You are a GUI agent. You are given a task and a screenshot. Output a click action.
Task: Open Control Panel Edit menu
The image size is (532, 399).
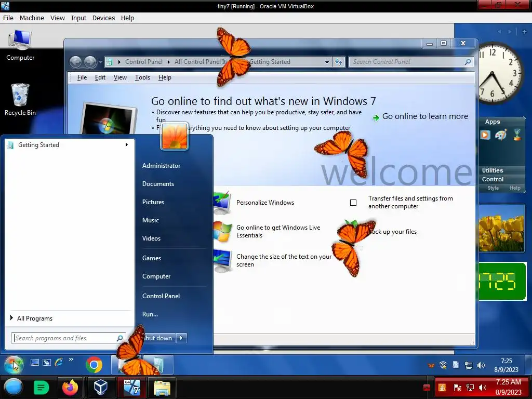[100, 77]
